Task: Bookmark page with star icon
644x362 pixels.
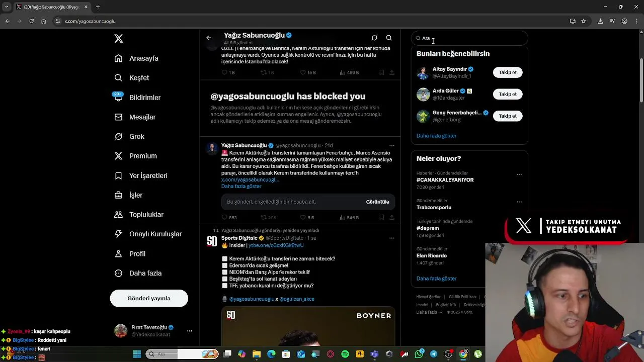Action: coord(584,21)
